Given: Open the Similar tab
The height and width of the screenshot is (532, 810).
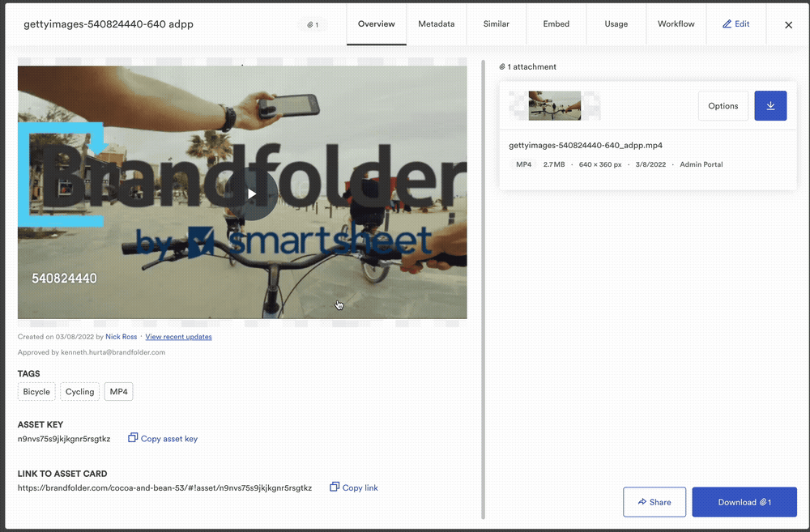Looking at the screenshot, I should [x=496, y=23].
